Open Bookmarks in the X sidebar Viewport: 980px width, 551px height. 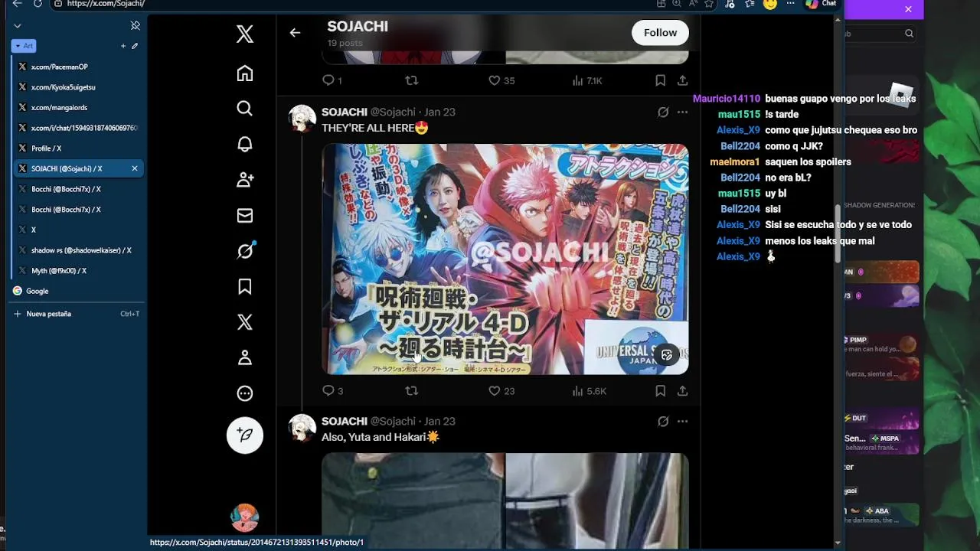(x=245, y=286)
